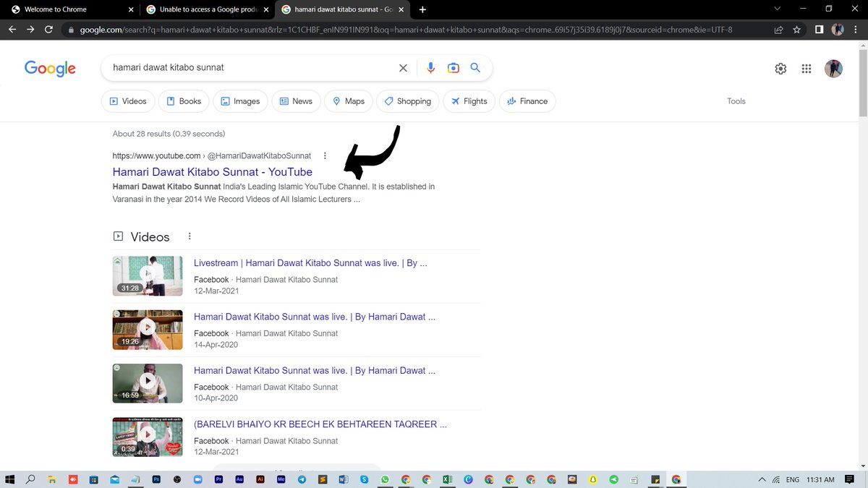This screenshot has width=868, height=488.
Task: Open YouTube result's three-dot options
Action: pyautogui.click(x=325, y=155)
